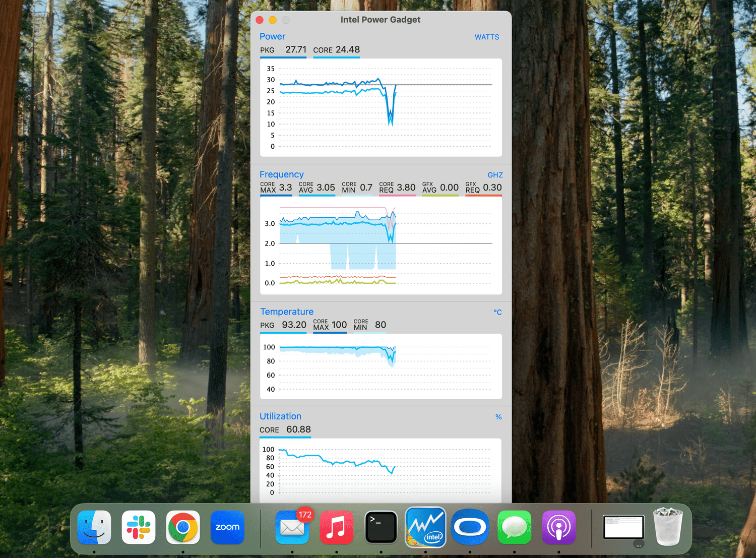
Task: Launch the Music app
Action: (337, 527)
